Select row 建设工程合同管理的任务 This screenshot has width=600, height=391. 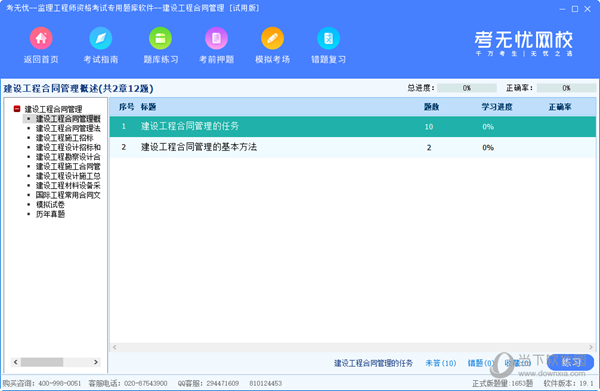[352, 127]
